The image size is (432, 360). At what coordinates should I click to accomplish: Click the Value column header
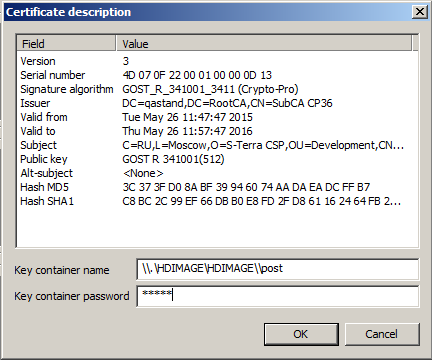[x=264, y=44]
